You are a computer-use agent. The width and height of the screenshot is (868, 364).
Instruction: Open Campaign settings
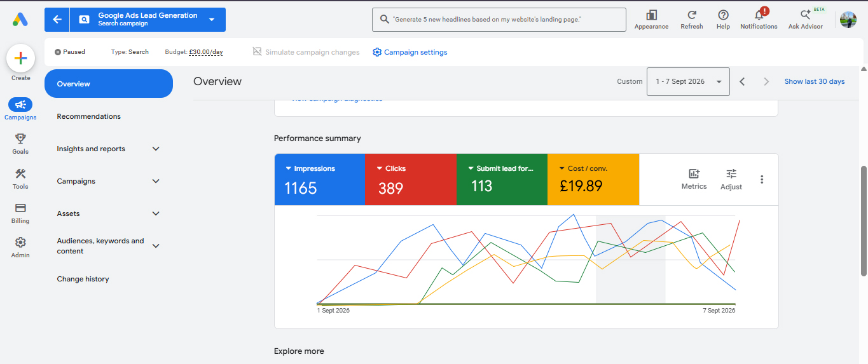tap(410, 52)
